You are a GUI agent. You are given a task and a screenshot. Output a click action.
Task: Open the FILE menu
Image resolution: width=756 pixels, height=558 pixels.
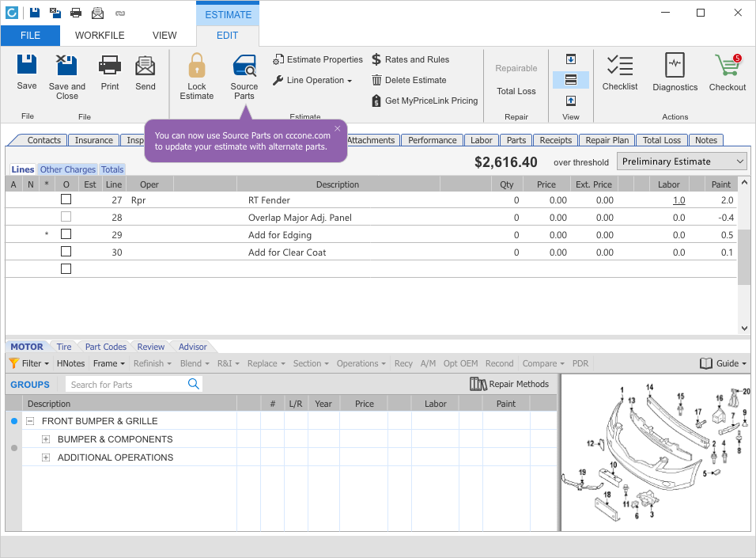30,36
